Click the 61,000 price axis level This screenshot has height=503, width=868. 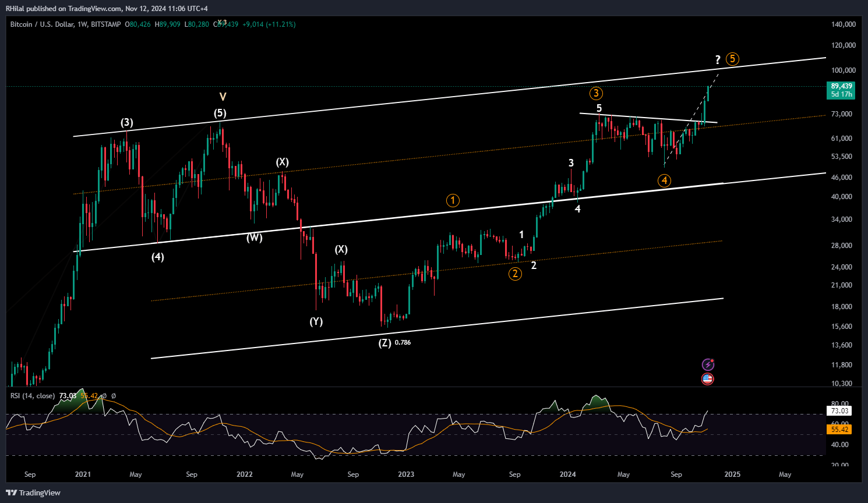click(x=842, y=139)
